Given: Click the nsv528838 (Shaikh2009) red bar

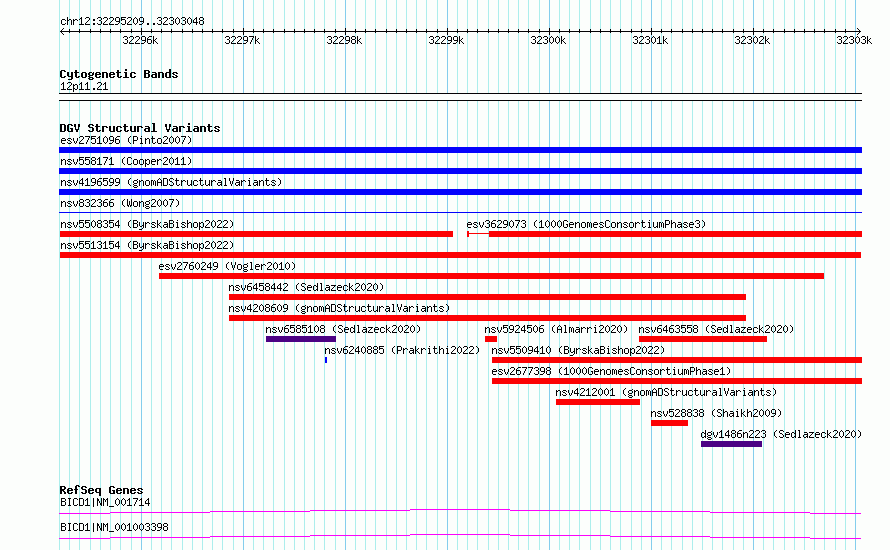Looking at the screenshot, I should click(x=669, y=423).
